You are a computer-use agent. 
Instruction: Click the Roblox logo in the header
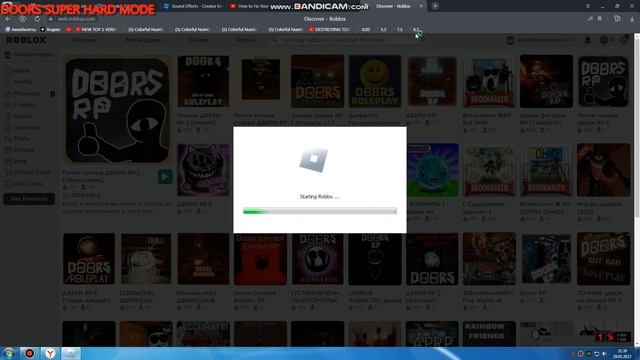tap(26, 40)
